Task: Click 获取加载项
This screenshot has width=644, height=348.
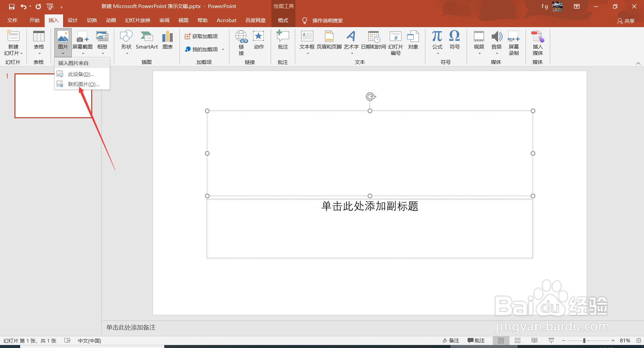Action: point(202,36)
